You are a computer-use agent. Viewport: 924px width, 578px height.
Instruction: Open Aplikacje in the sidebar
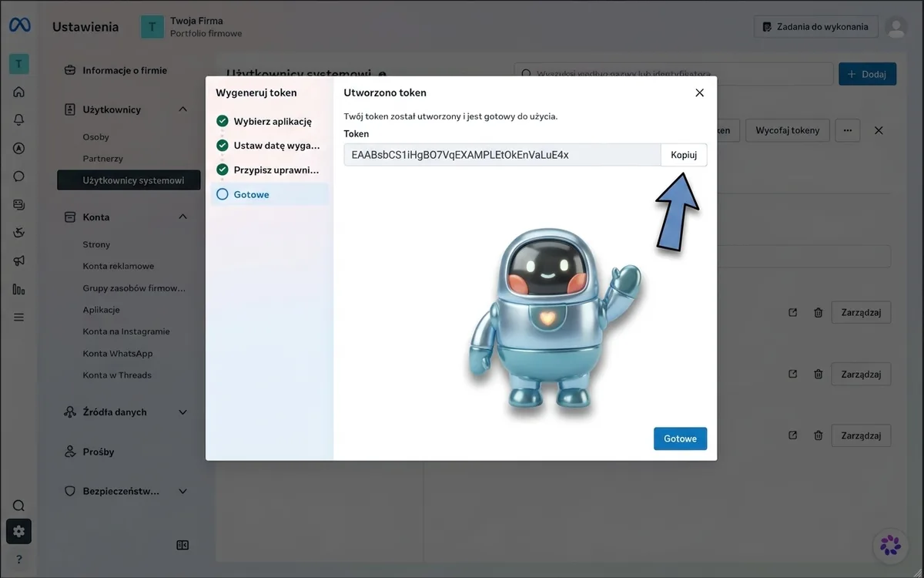tap(102, 310)
